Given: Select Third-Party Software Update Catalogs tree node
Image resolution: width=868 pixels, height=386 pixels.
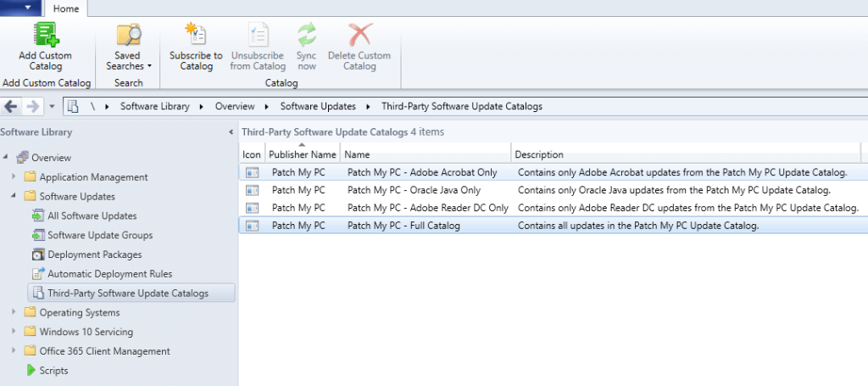Looking at the screenshot, I should click(131, 293).
